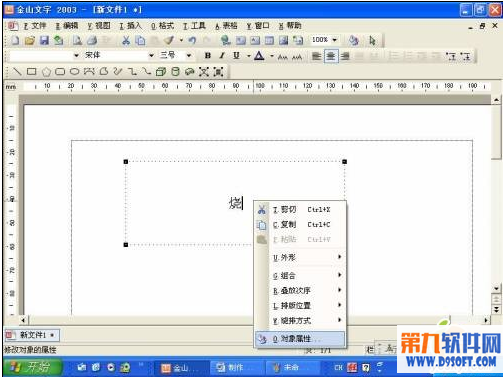Screen dimensions: 503x377
Task: Save the document with the floppy icon
Action: coord(44,40)
